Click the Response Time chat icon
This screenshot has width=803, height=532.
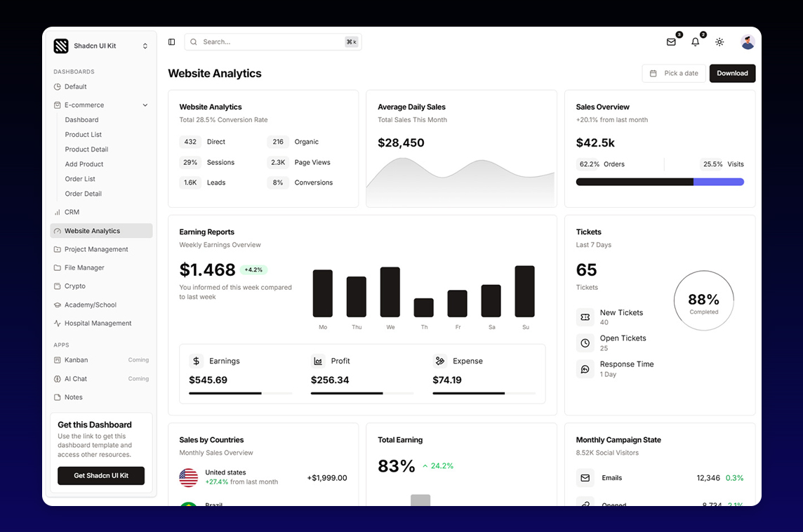tap(585, 369)
